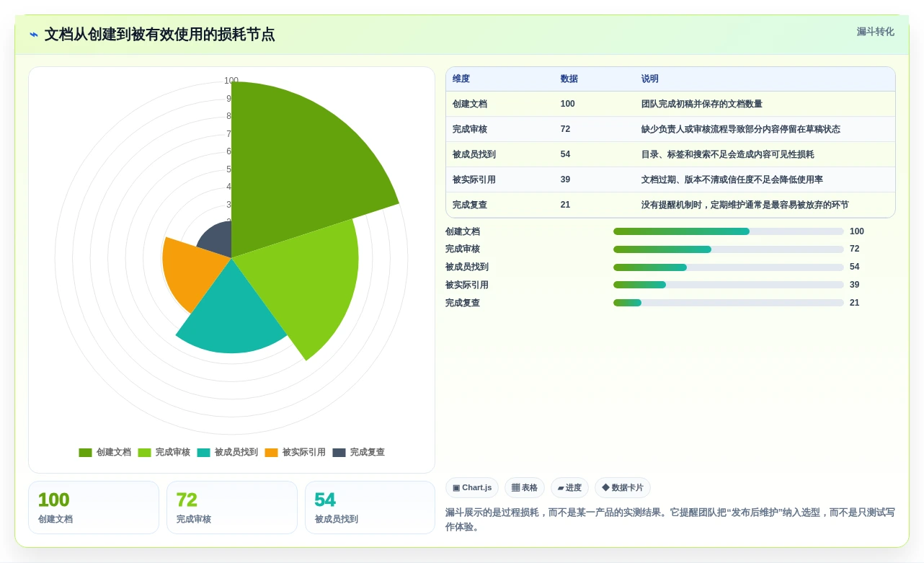
Task: Select the 被实际引用 table row cell
Action: coord(474,179)
